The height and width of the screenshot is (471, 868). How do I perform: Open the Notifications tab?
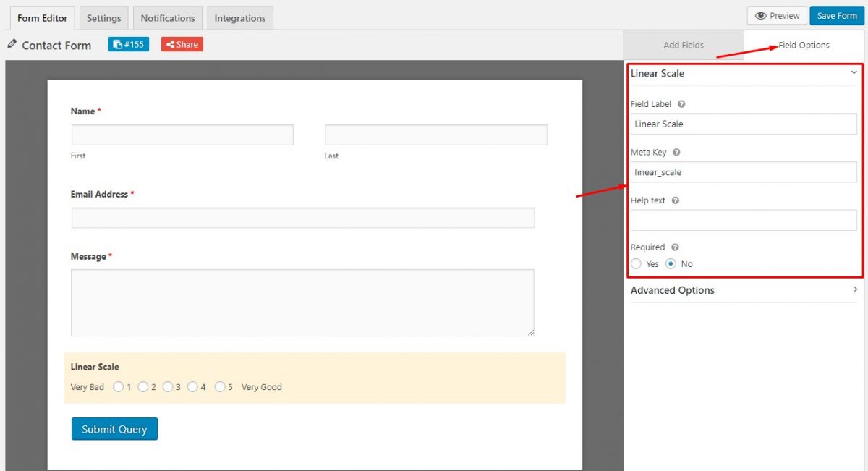click(167, 17)
